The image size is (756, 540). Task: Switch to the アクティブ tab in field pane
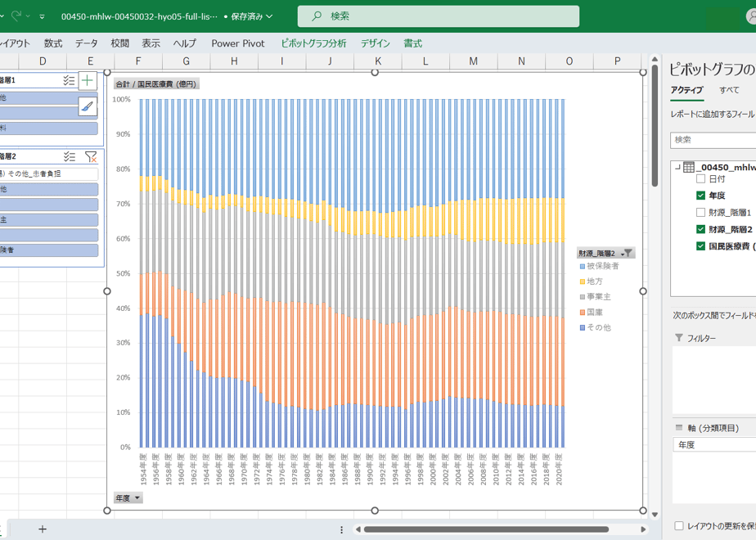[x=687, y=90]
